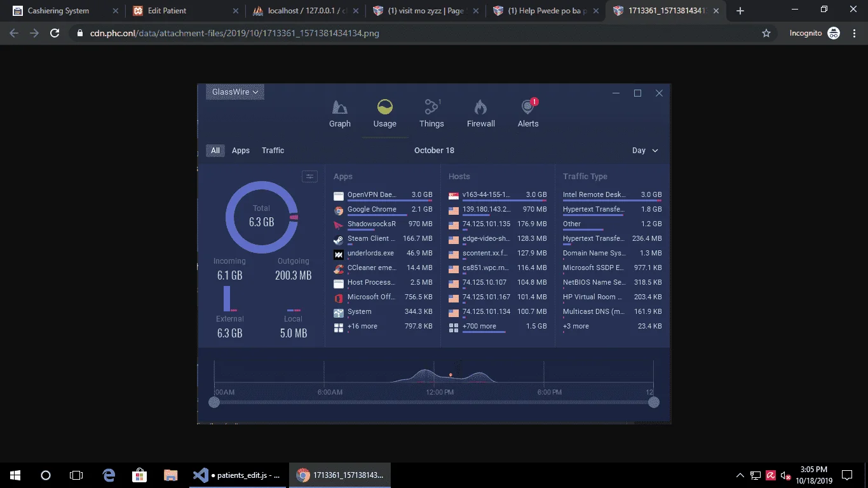Expand the +16 more apps entry
Viewport: 868px width, 488px height.
pos(383,327)
